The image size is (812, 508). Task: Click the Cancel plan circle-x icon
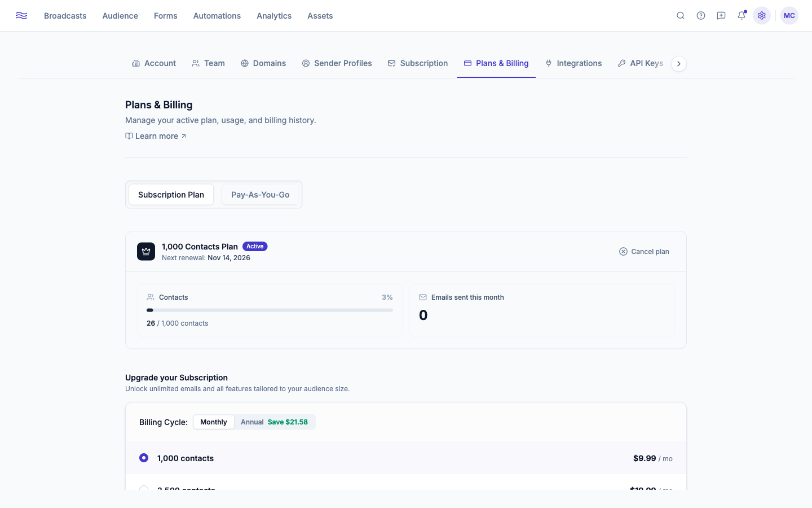tap(623, 252)
